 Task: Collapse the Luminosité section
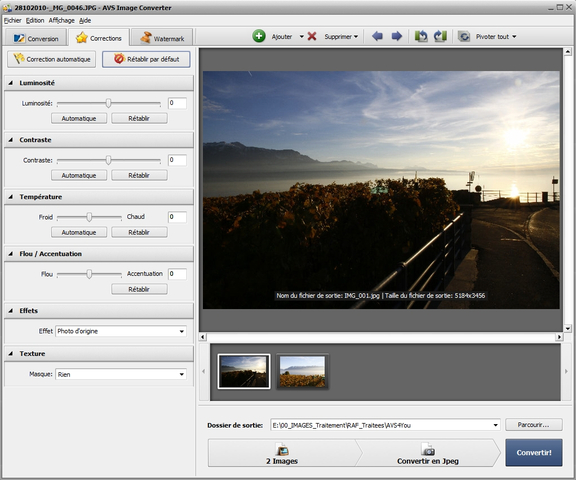11,83
